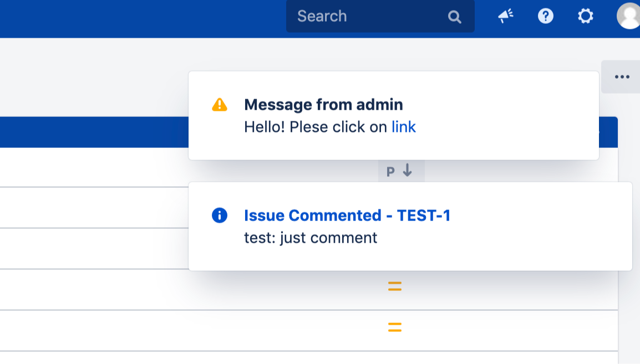Open the Jira administration gear icon
Image resolution: width=640 pixels, height=364 pixels.
tap(585, 17)
